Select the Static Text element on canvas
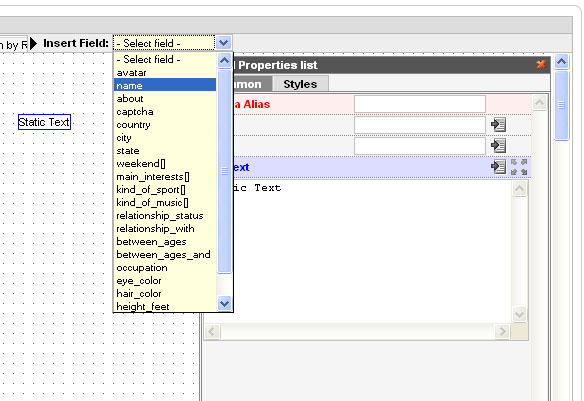The height and width of the screenshot is (401, 584). click(x=44, y=122)
